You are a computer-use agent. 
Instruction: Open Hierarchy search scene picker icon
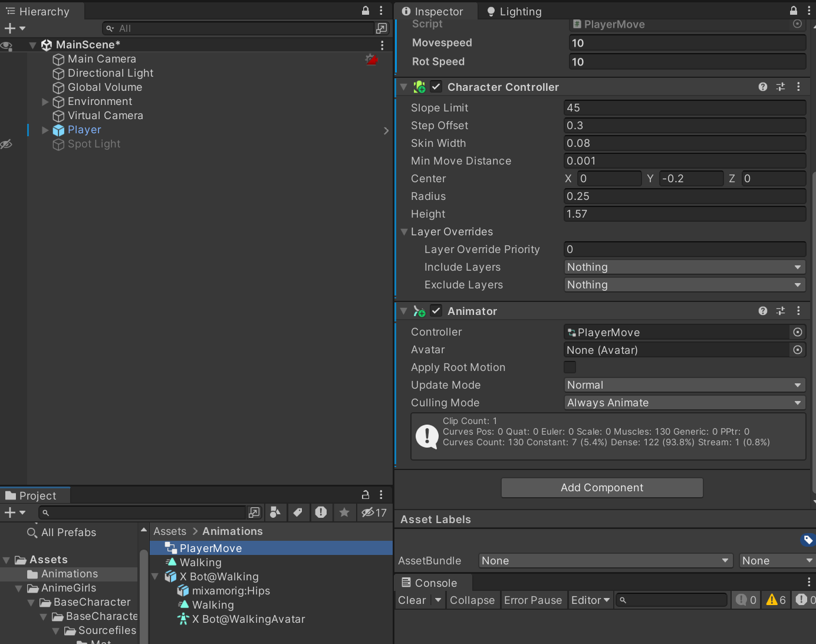coord(381,28)
